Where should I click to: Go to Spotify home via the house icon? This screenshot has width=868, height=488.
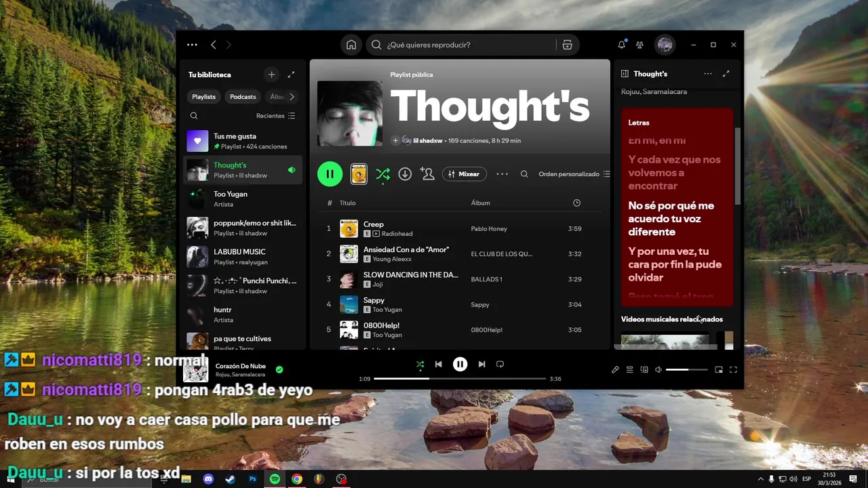pos(351,45)
